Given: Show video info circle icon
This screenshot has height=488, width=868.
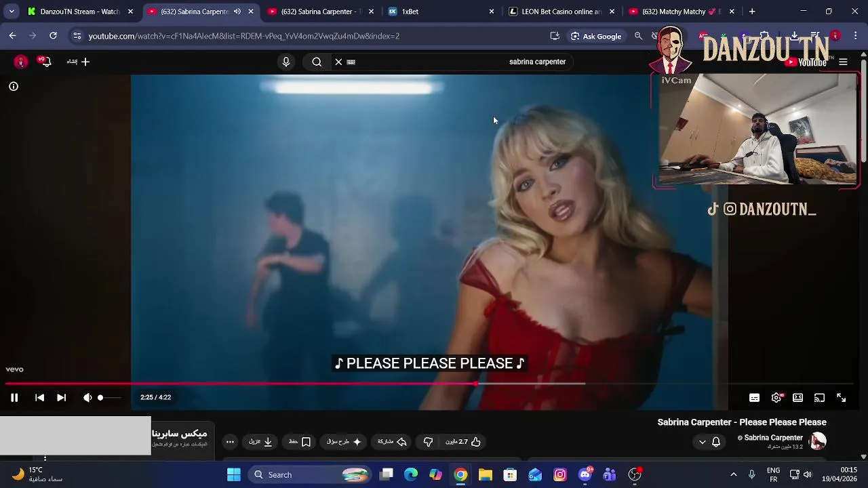Looking at the screenshot, I should tap(13, 86).
